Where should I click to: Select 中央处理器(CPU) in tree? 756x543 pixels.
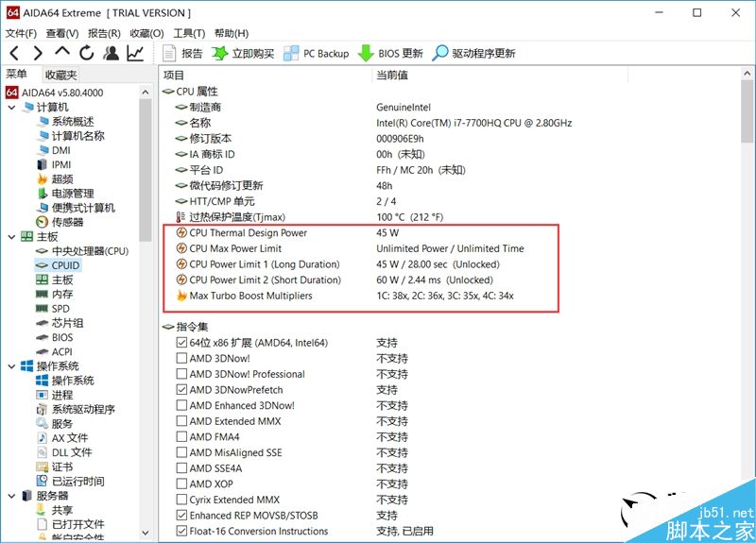coord(82,251)
